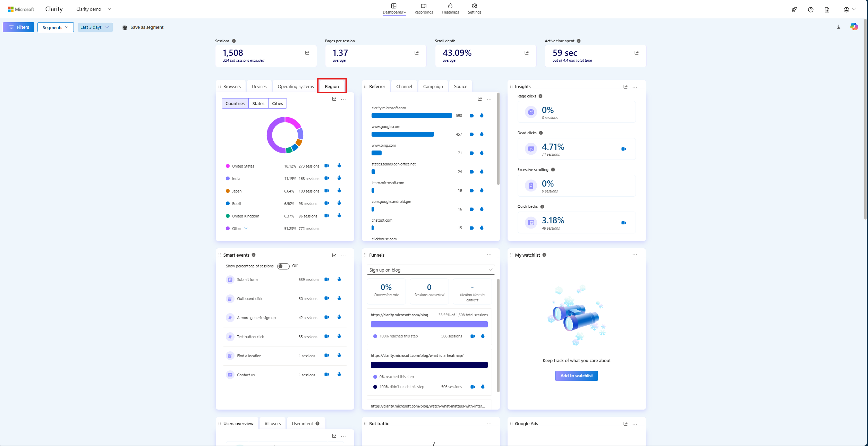Click the Add to watchlist button

click(x=577, y=376)
